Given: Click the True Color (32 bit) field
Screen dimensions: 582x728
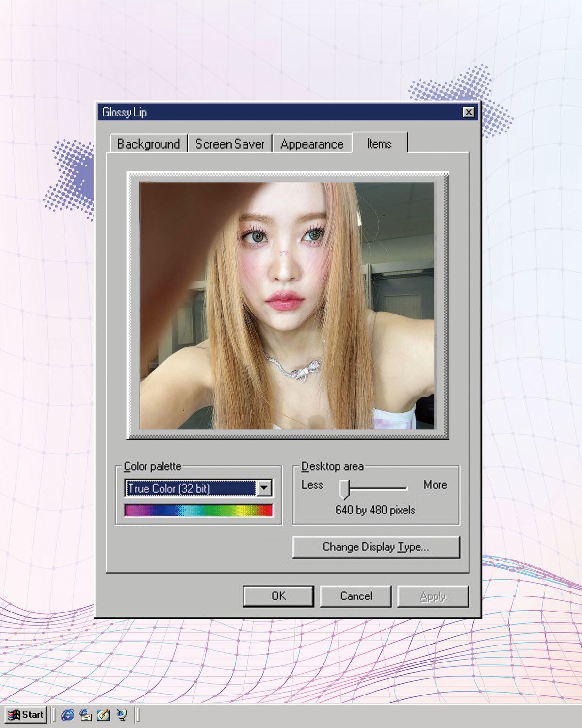Looking at the screenshot, I should pyautogui.click(x=190, y=488).
